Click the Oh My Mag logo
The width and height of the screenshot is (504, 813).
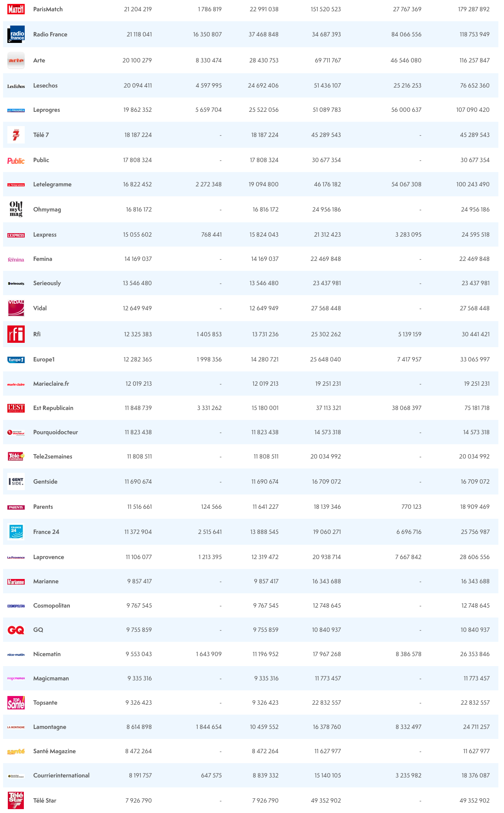16,209
